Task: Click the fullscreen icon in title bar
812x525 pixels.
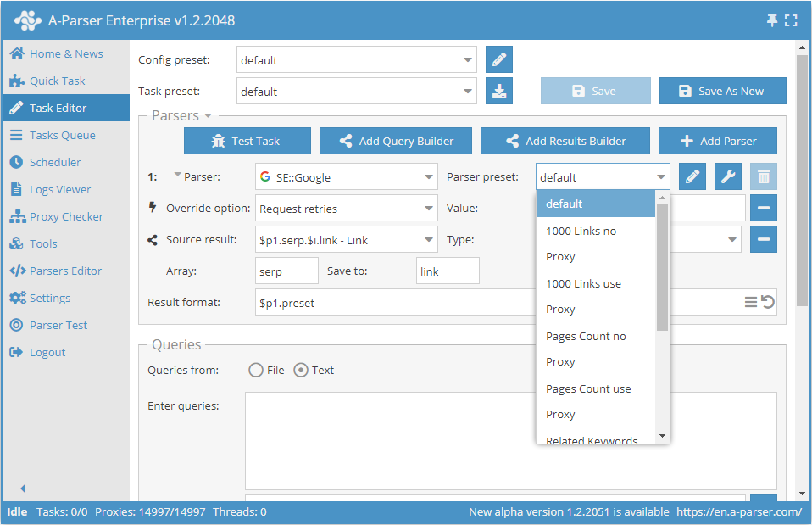Action: [x=791, y=20]
